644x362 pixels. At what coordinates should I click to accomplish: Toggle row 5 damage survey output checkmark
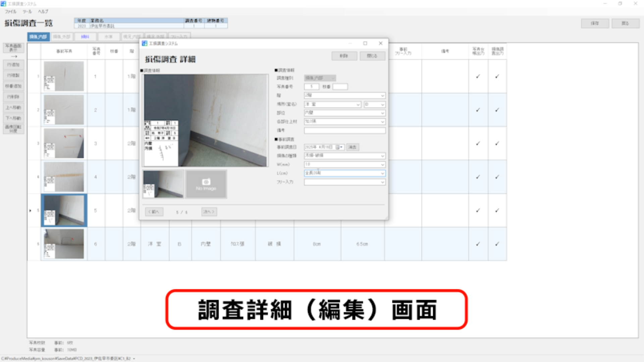click(497, 210)
